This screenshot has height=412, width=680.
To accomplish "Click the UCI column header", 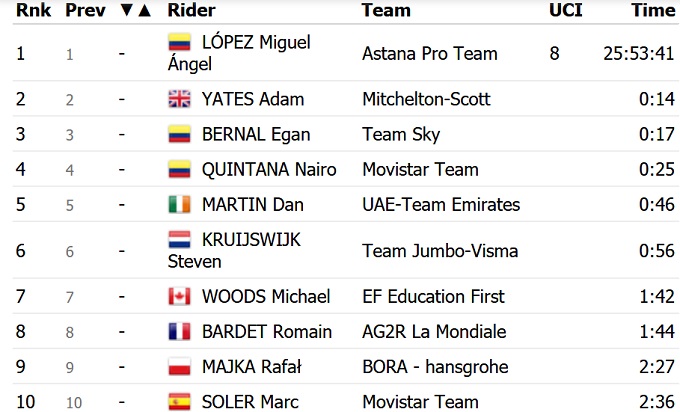I will pos(564,11).
